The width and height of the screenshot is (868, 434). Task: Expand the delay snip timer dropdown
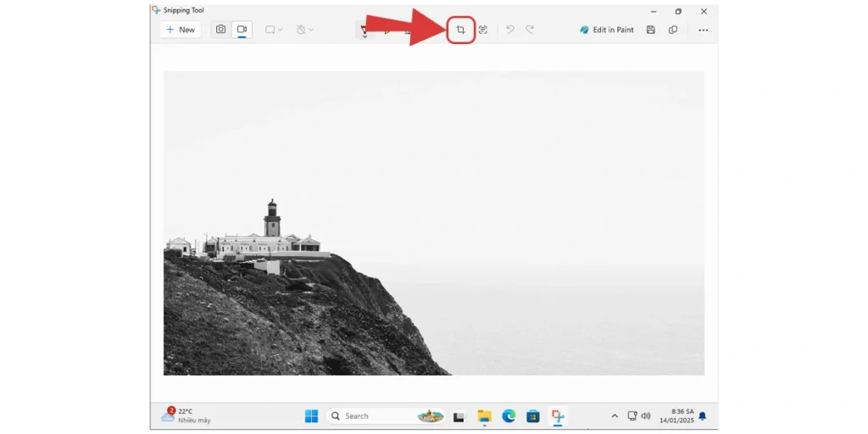(304, 30)
